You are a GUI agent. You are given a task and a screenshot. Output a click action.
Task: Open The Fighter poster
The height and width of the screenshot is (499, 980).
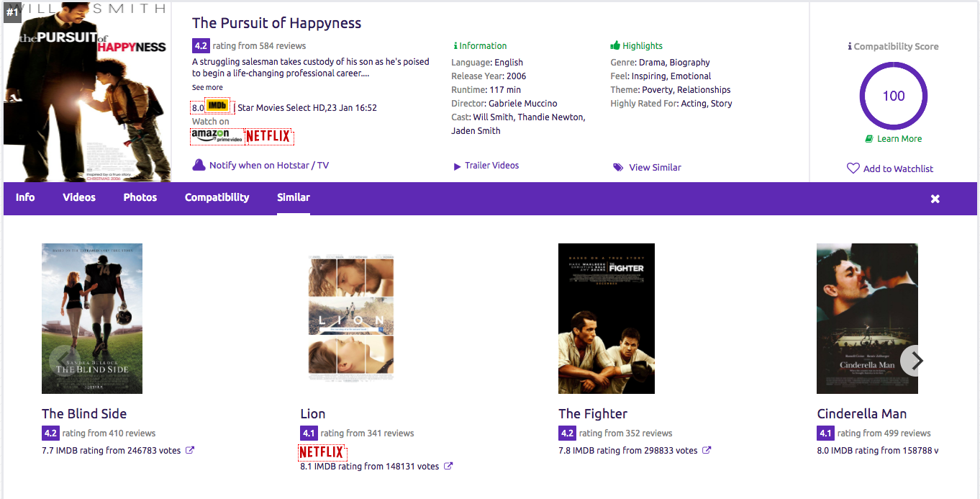coord(607,318)
